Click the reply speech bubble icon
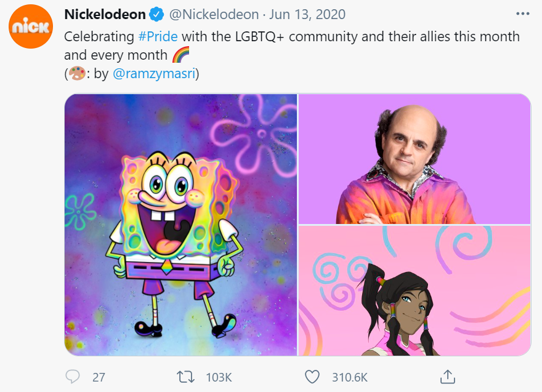Image resolution: width=542 pixels, height=392 pixels. (73, 376)
